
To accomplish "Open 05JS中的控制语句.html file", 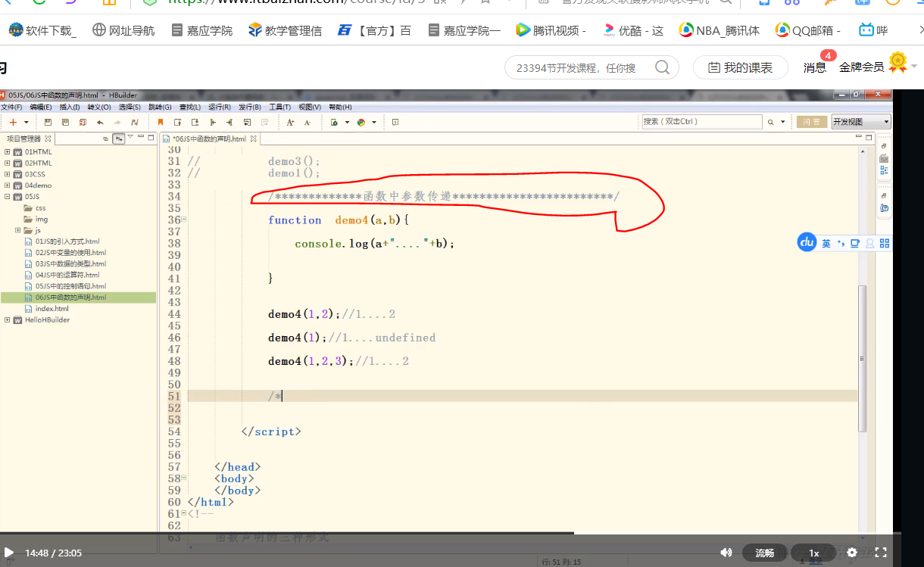I will [65, 286].
